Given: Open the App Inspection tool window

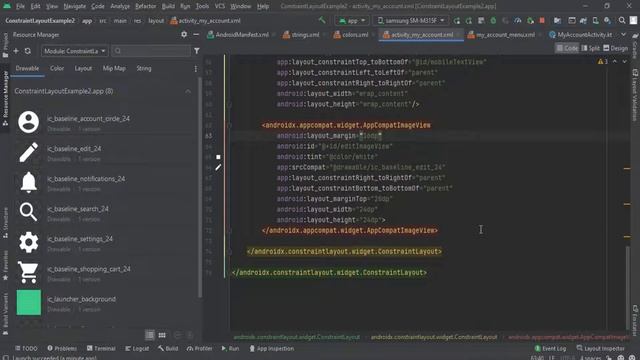Looking at the screenshot, I should pyautogui.click(x=271, y=349).
